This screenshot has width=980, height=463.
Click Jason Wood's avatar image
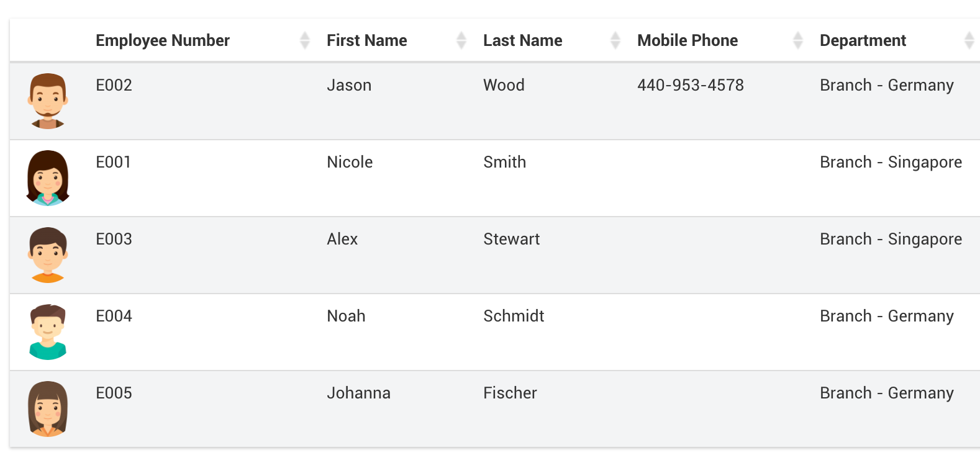point(48,101)
